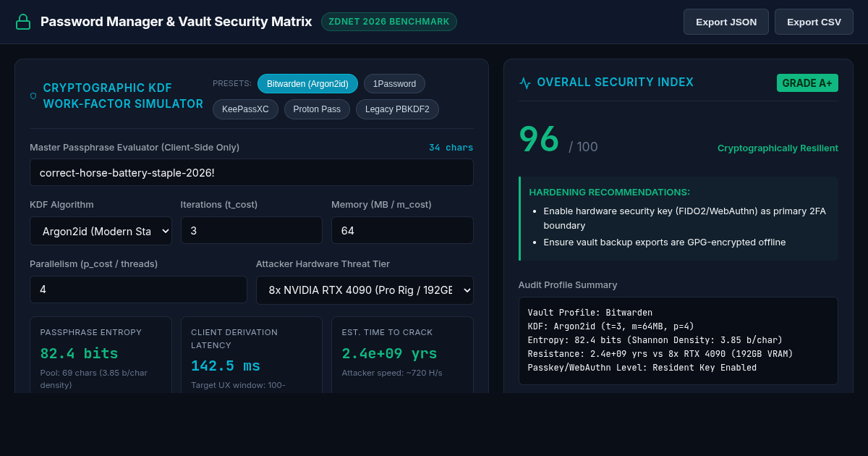Click the 96 security score number
Viewport: 868px width, 456px height.
click(539, 139)
